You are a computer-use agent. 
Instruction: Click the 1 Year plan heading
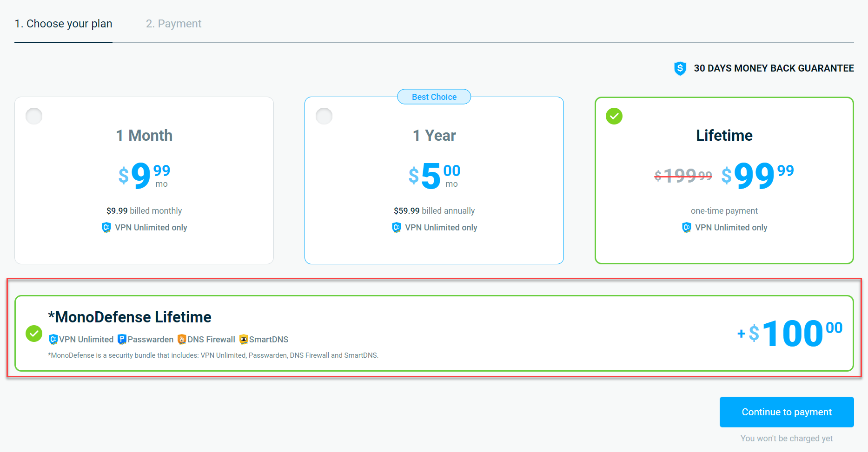point(434,135)
